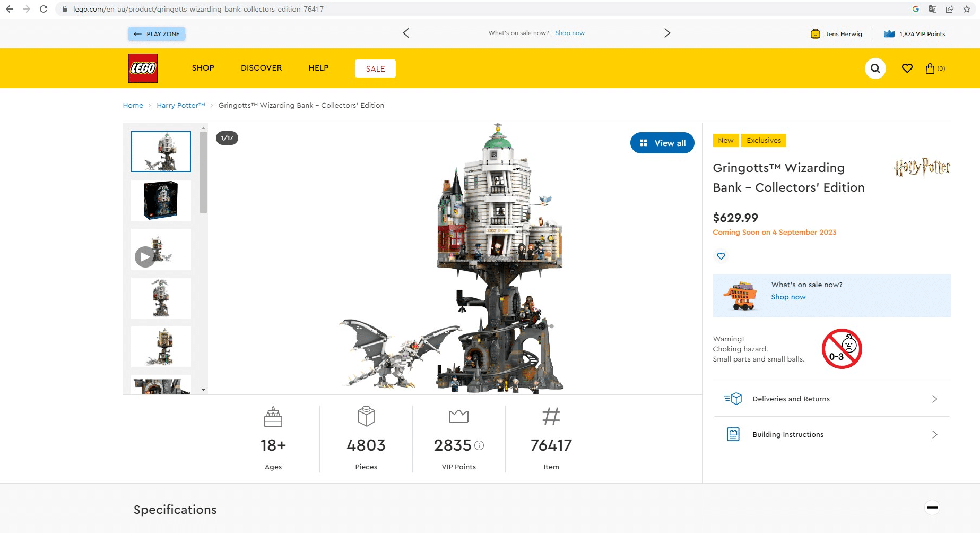Open the wishlist heart icon in header
Screen dimensions: 980x533
click(x=907, y=68)
